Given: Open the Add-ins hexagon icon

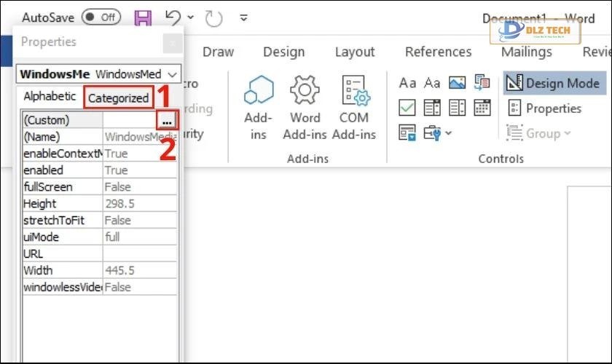Looking at the screenshot, I should tap(258, 90).
